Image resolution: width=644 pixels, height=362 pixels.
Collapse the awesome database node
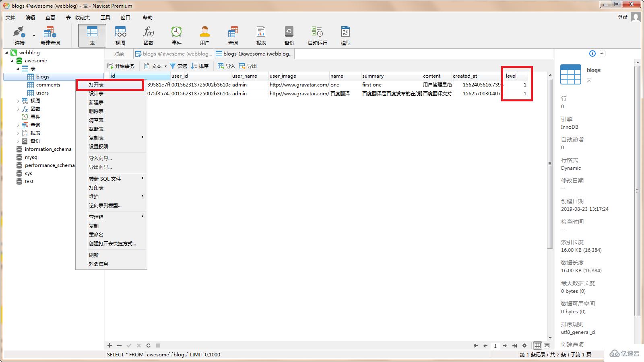(x=12, y=61)
